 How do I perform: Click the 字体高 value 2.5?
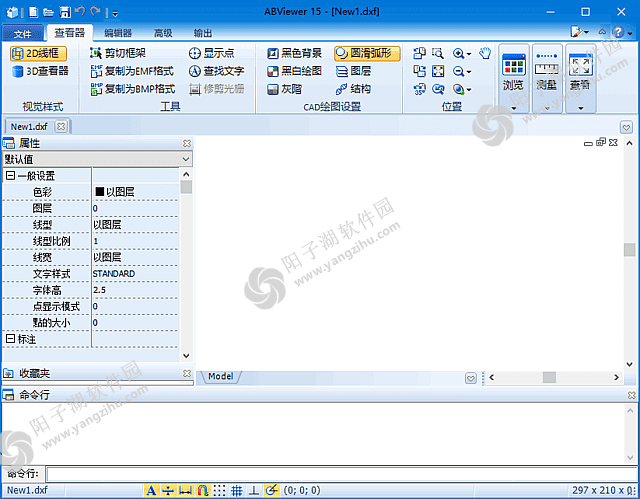(x=99, y=290)
